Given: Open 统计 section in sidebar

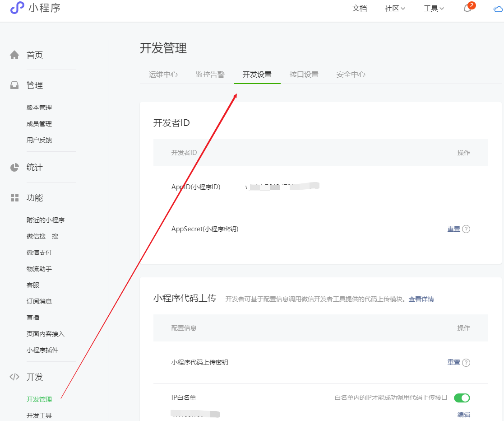Looking at the screenshot, I should [x=35, y=168].
